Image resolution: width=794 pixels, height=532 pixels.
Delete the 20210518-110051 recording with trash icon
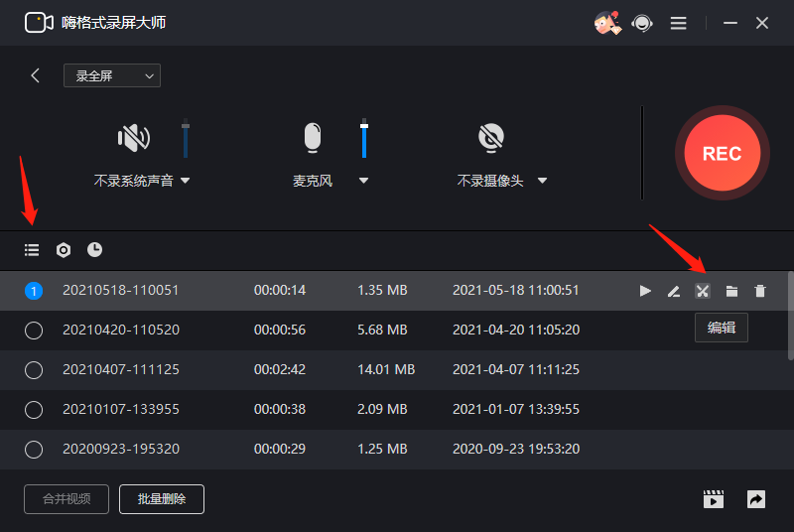pyautogui.click(x=760, y=291)
